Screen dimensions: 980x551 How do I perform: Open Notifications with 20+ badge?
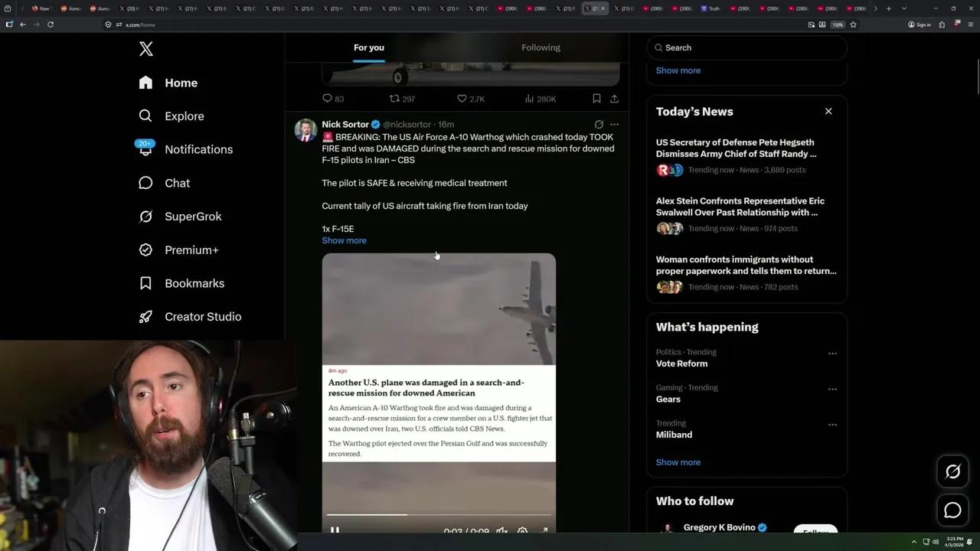click(x=185, y=149)
